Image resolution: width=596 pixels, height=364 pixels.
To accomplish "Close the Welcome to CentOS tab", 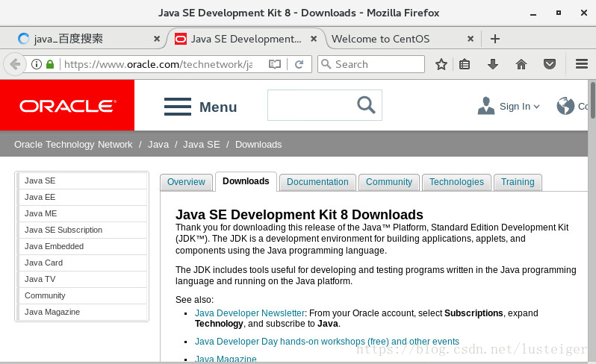I will tap(471, 39).
